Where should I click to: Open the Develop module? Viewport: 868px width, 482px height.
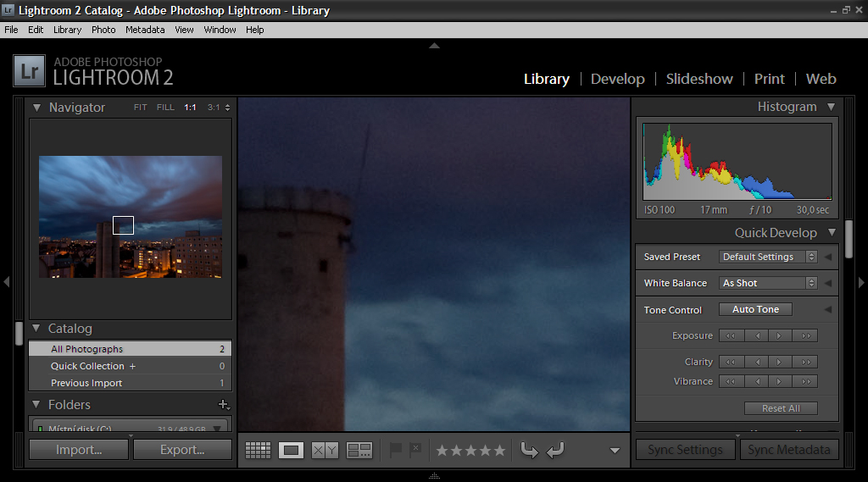(617, 79)
